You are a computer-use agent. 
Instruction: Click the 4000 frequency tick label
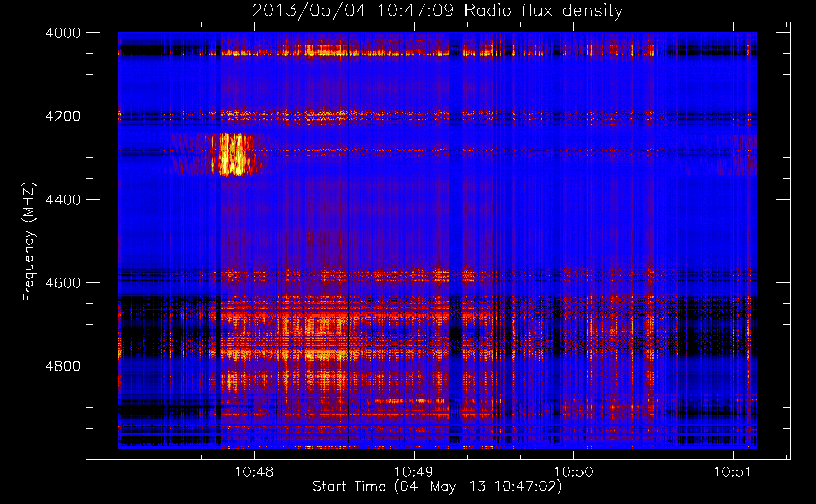(63, 33)
